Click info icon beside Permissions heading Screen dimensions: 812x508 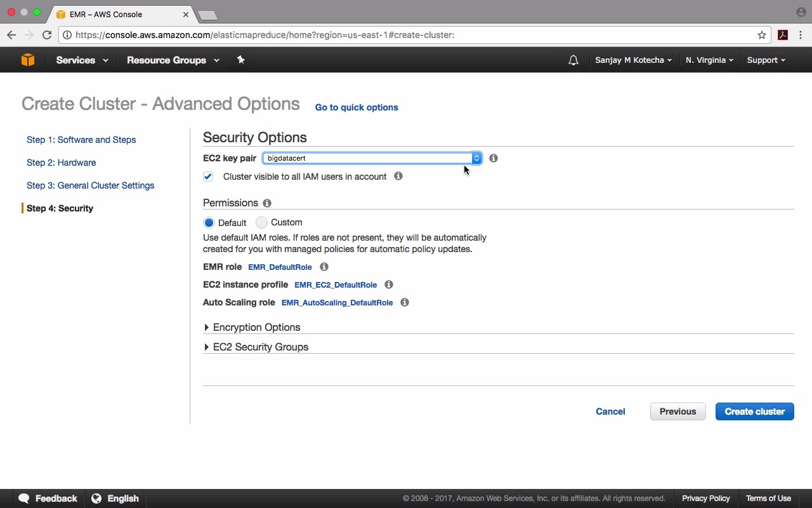(x=267, y=203)
